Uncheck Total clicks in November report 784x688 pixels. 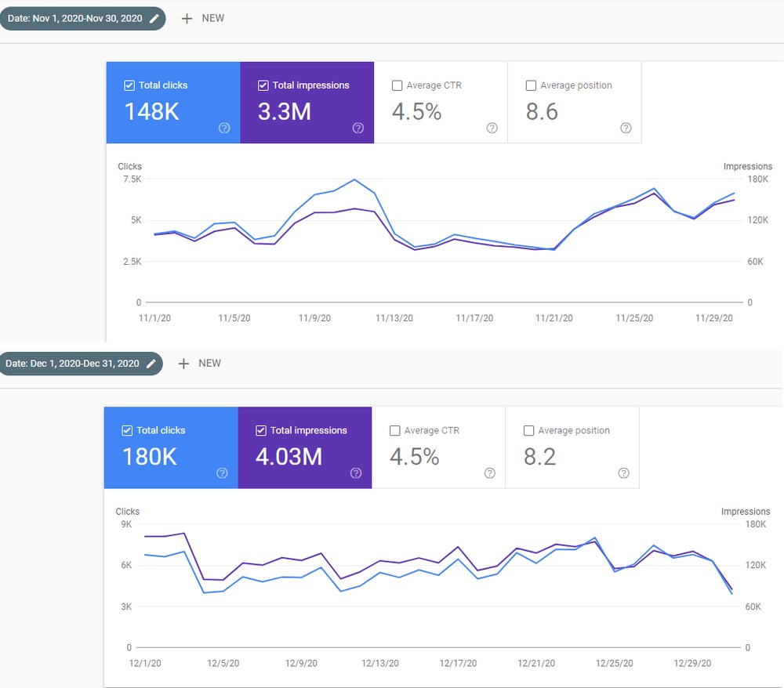coord(129,85)
